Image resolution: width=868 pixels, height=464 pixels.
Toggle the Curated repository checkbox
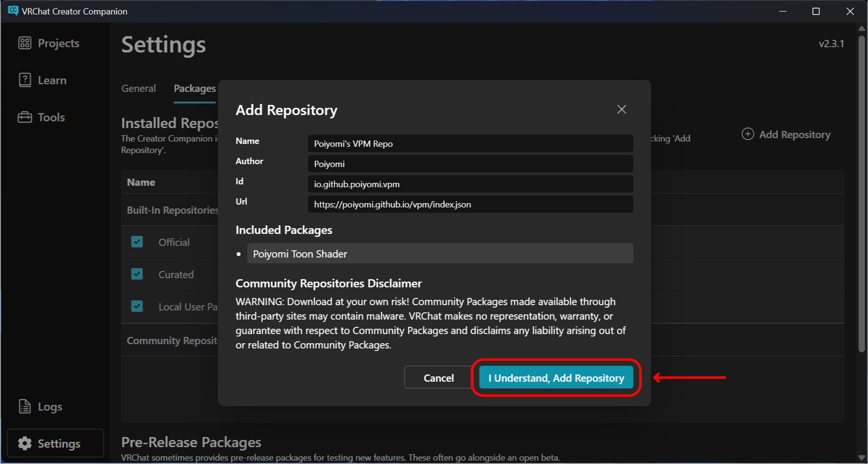click(x=137, y=274)
